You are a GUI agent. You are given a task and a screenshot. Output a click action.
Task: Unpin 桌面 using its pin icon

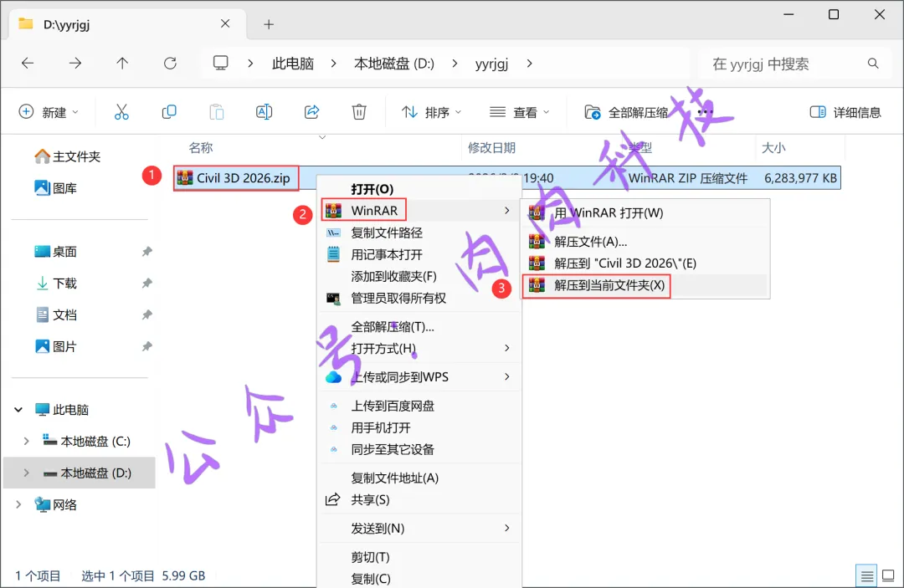[x=147, y=252]
